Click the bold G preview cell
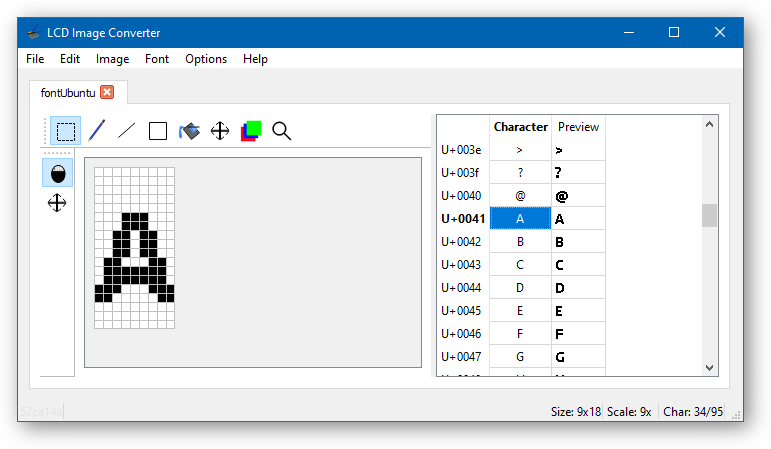Viewport: 771px width, 449px height. pos(578,357)
